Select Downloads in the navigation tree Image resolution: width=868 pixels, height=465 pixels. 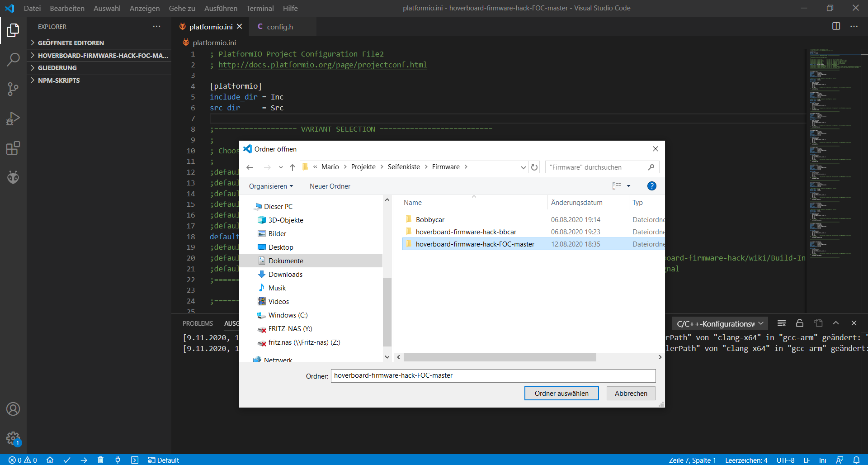point(285,275)
